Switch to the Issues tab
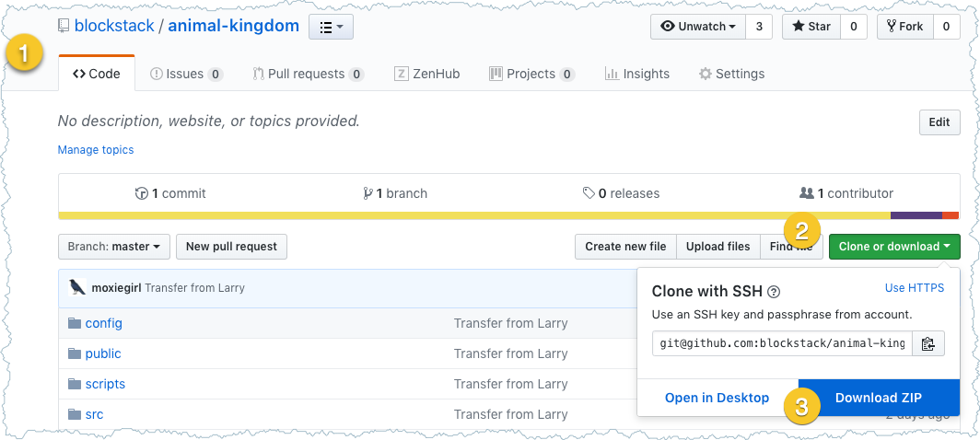 186,74
